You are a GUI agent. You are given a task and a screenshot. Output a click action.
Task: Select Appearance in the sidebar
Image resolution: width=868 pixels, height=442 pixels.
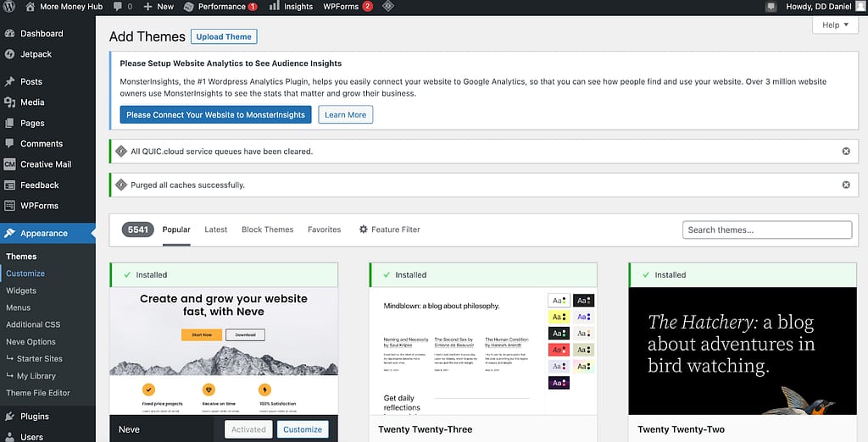click(x=47, y=234)
